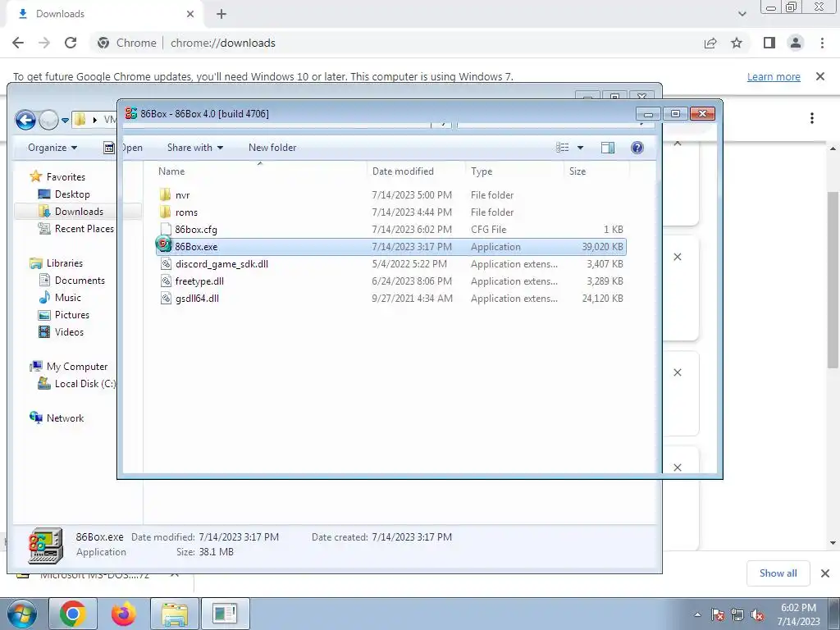Select the freetype.dll file icon
Image resolution: width=840 pixels, height=630 pixels.
(166, 281)
